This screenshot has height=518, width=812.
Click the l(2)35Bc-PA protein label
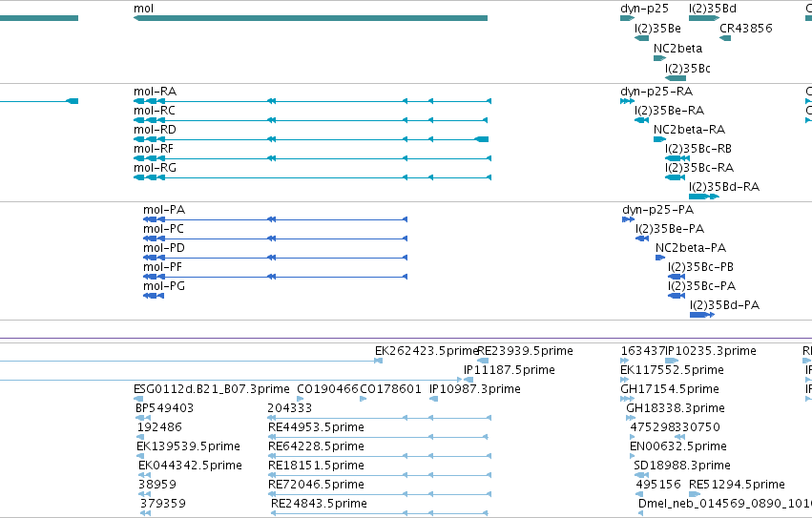tap(701, 286)
